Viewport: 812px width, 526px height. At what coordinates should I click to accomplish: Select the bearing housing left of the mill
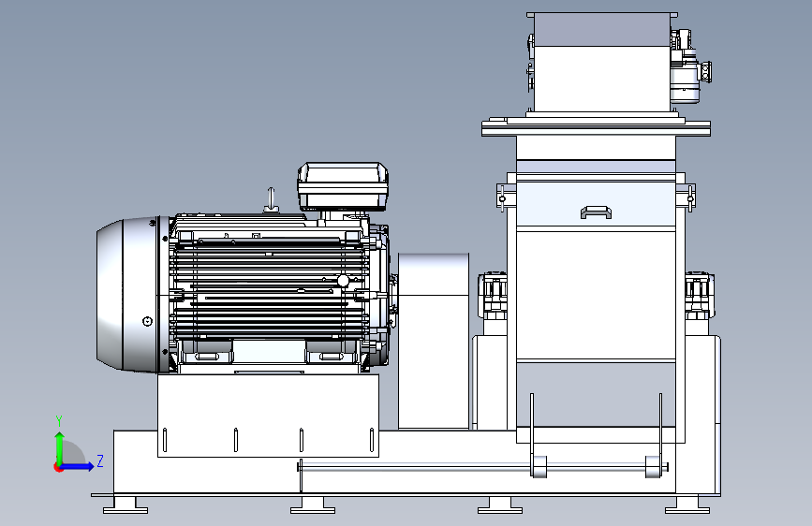(x=493, y=296)
